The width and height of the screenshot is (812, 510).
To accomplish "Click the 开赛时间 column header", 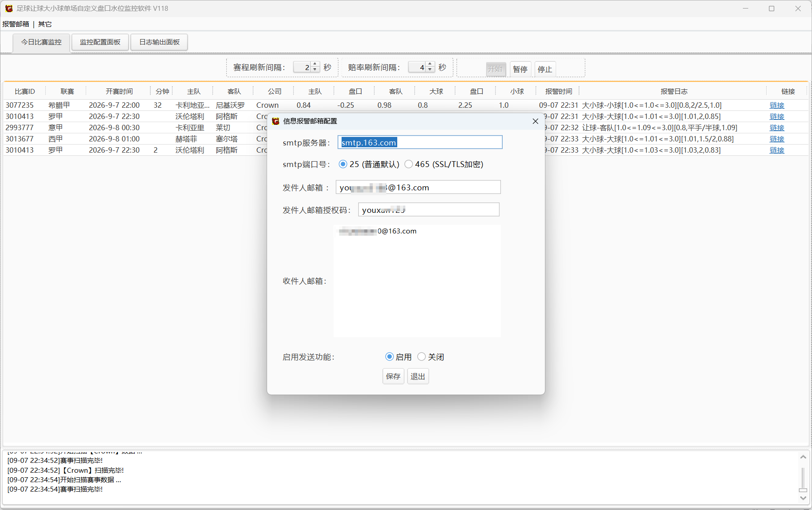I will click(x=119, y=91).
